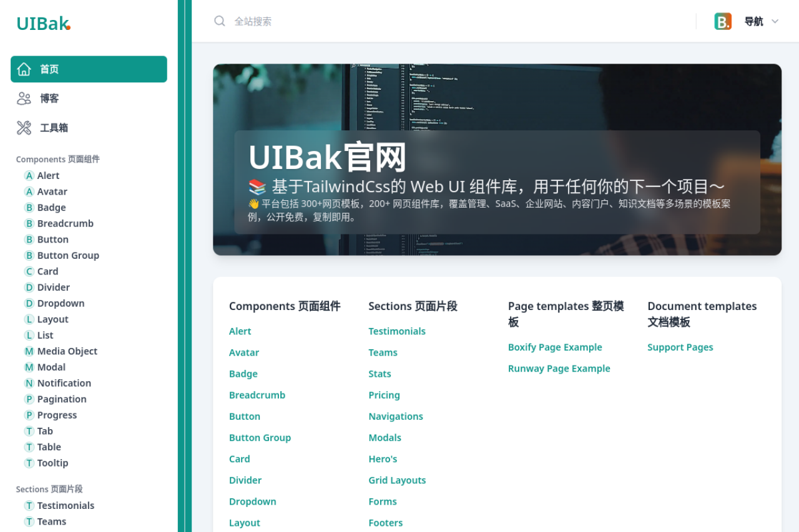Open Progress in sidebar components
This screenshot has width=799, height=532.
pos(57,415)
